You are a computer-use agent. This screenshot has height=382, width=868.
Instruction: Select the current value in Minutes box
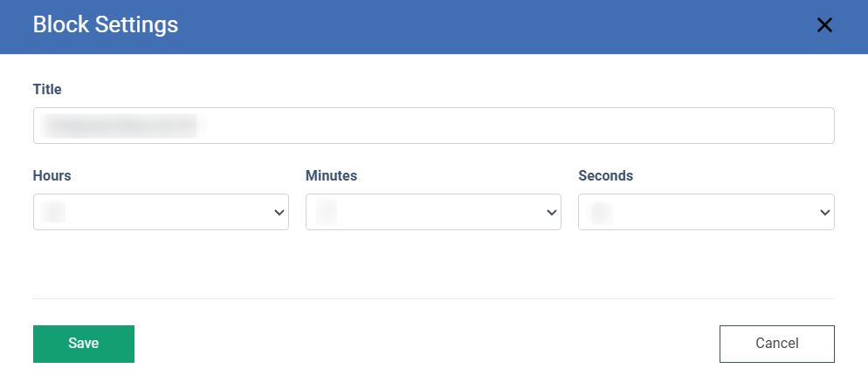[327, 212]
